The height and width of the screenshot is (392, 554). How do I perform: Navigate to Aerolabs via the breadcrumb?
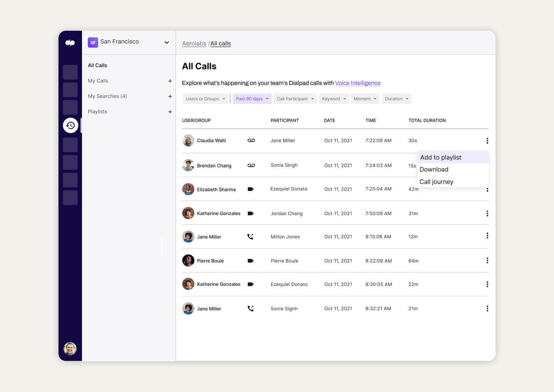click(x=194, y=43)
